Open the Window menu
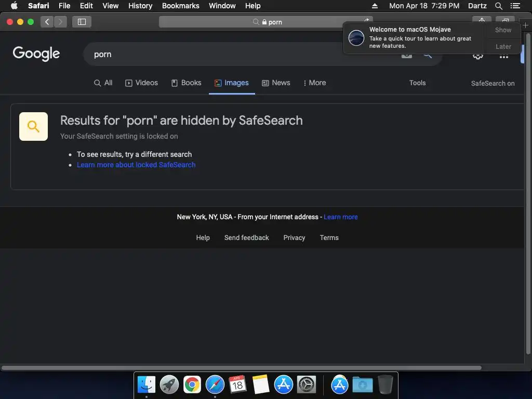 coord(222,6)
